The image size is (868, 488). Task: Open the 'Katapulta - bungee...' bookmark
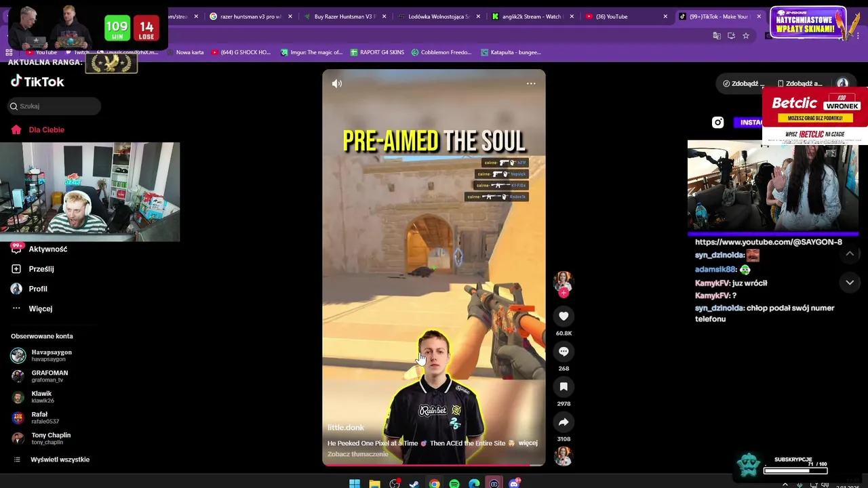511,52
